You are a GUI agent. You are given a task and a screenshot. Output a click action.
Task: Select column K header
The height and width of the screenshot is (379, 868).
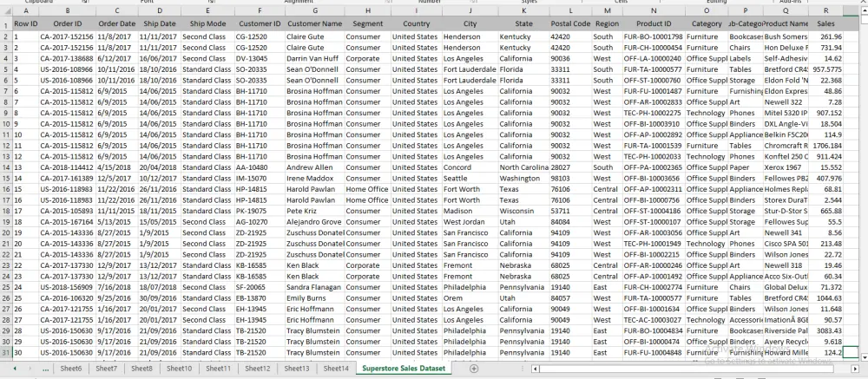pyautogui.click(x=523, y=10)
